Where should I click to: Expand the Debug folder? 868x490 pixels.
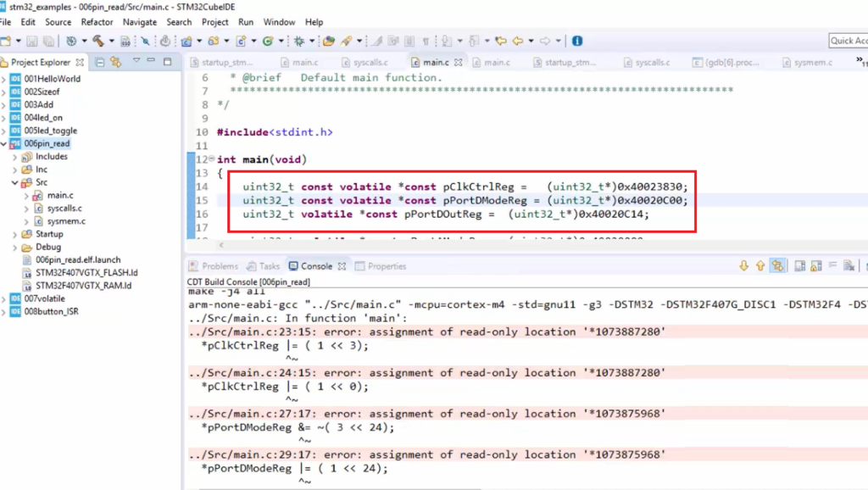point(15,248)
